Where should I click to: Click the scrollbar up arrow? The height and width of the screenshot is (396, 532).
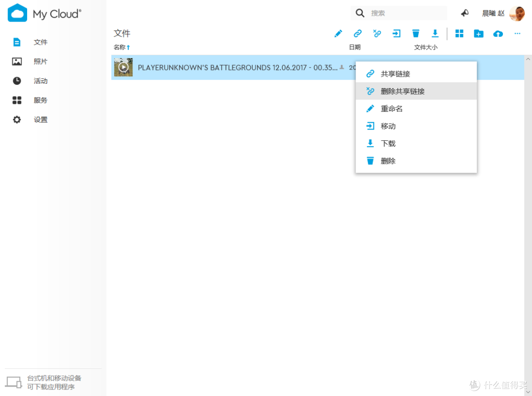(528, 59)
